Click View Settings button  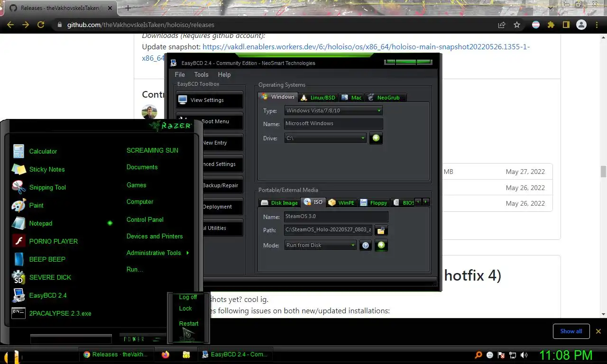210,100
